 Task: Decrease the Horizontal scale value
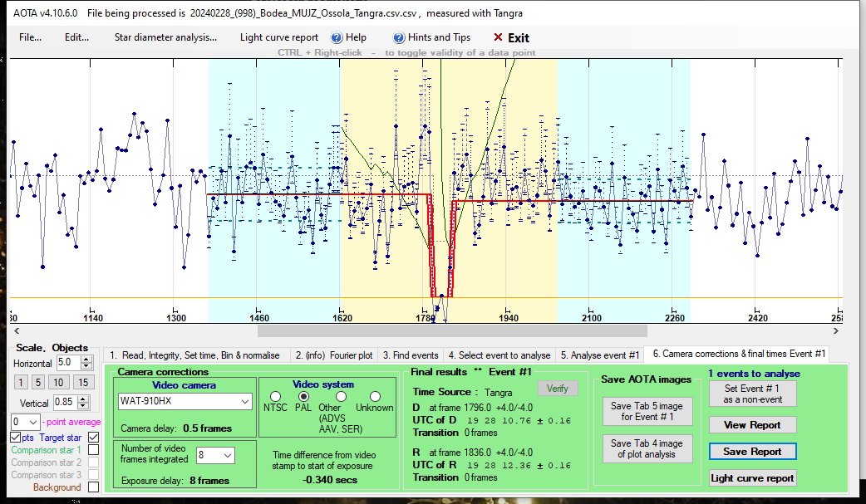click(86, 366)
